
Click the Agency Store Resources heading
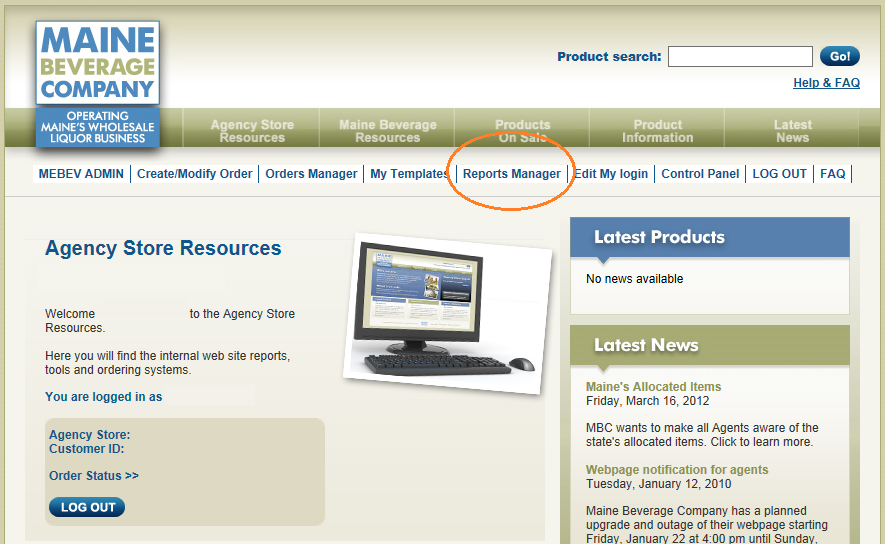[163, 248]
